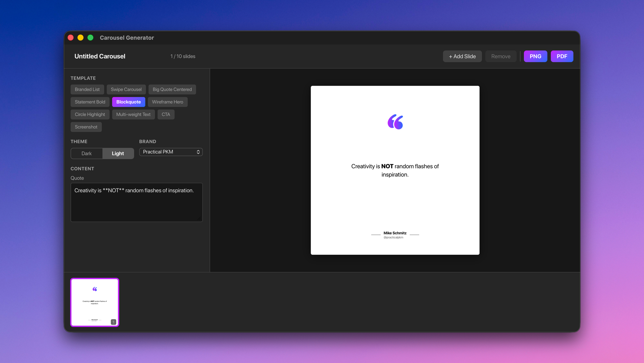Select the Branded List template
The width and height of the screenshot is (644, 363).
(87, 89)
